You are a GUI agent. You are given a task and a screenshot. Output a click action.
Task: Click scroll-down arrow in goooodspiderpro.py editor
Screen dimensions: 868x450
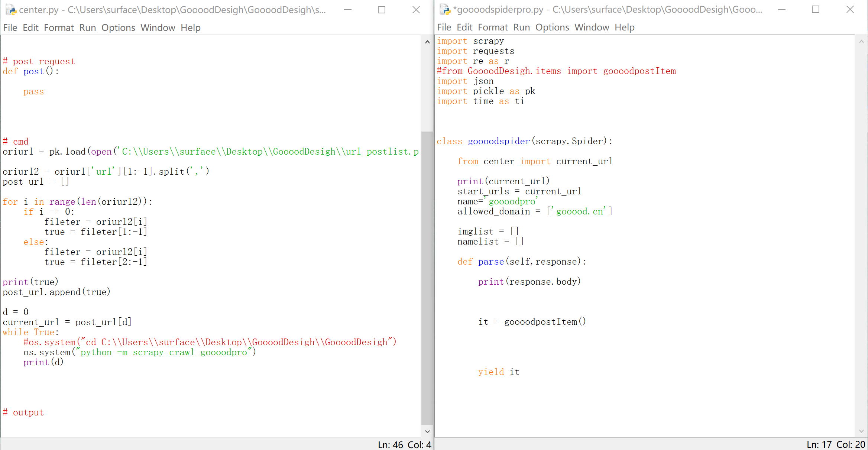click(861, 431)
